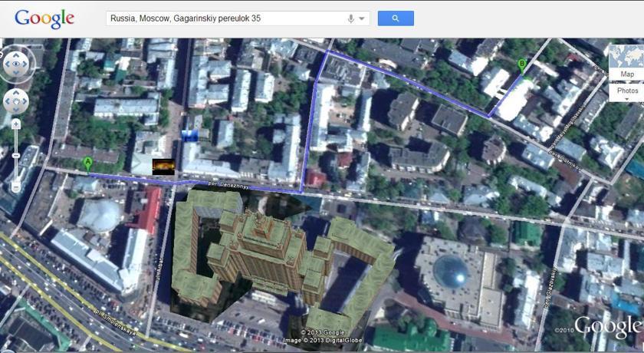This screenshot has height=353, width=644.
Task: Pan map right with hand control arrow
Action: tap(25, 101)
